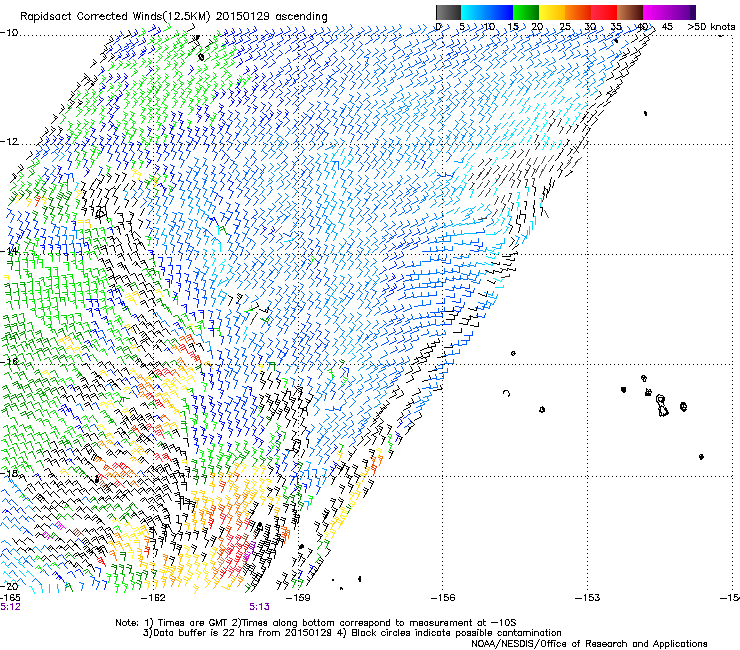Click the '-165' longitude axis label
This screenshot has height=650, width=740.
click(x=10, y=598)
